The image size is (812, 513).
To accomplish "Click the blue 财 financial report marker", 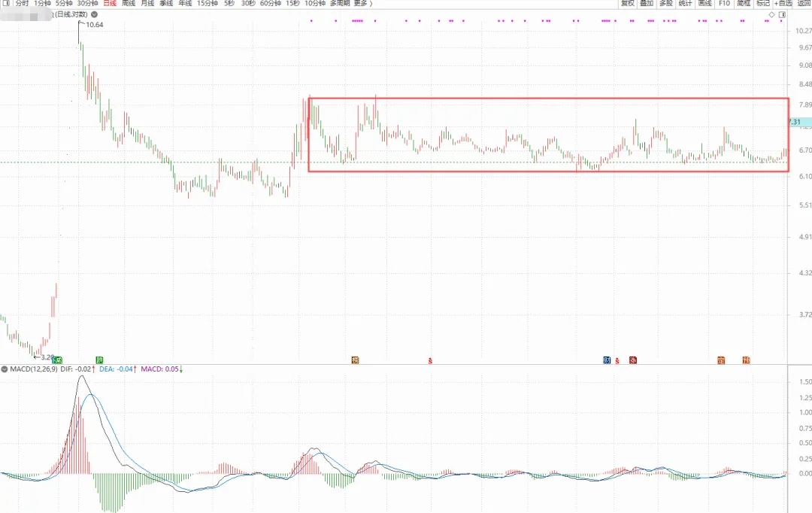I will tap(607, 360).
